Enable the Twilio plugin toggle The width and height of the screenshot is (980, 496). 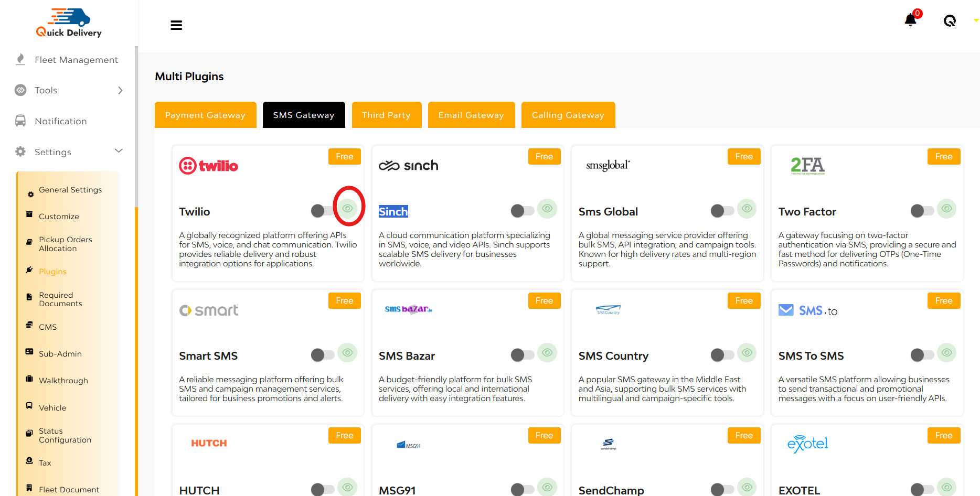click(322, 211)
